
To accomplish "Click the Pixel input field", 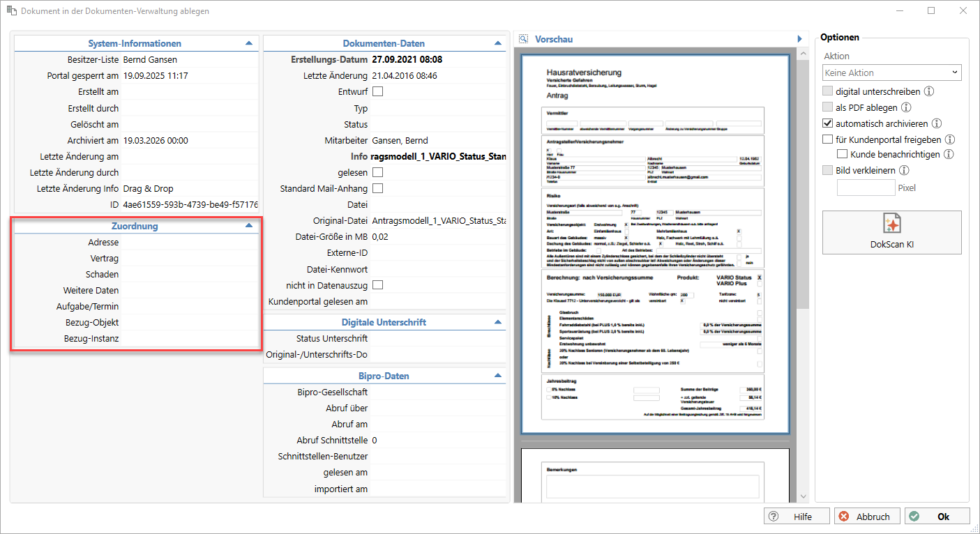I will pyautogui.click(x=866, y=188).
